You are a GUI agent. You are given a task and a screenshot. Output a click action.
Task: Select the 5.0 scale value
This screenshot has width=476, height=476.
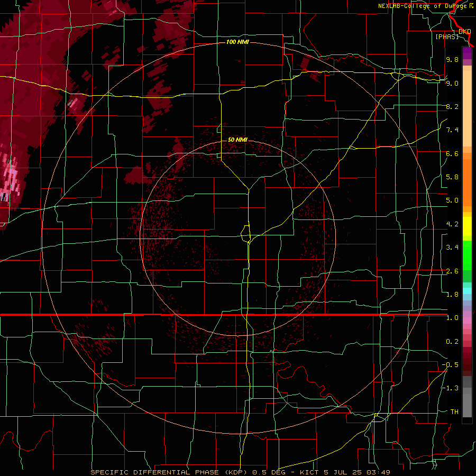point(452,200)
